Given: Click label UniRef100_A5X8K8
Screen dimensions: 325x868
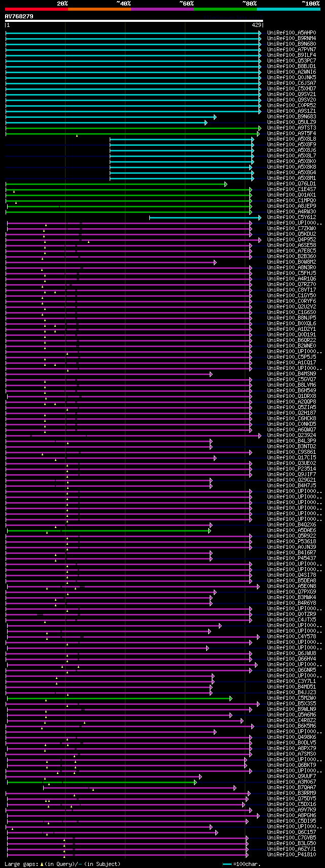Looking at the screenshot, I should [291, 167].
